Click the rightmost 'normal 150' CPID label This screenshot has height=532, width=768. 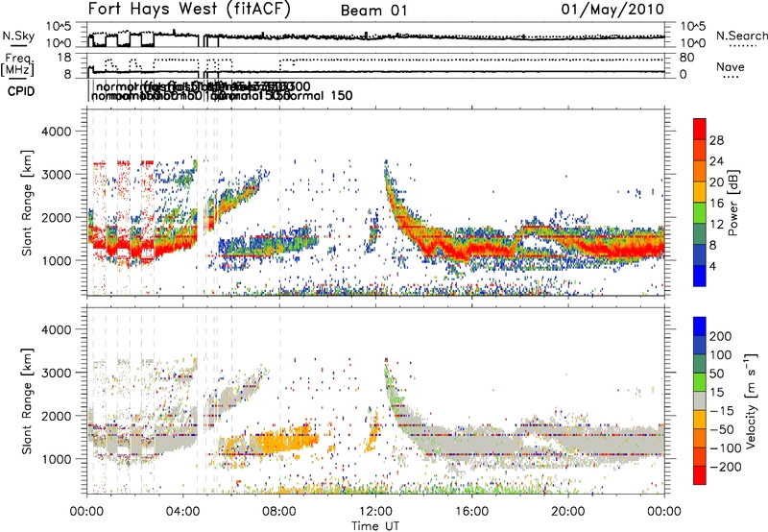[x=319, y=95]
